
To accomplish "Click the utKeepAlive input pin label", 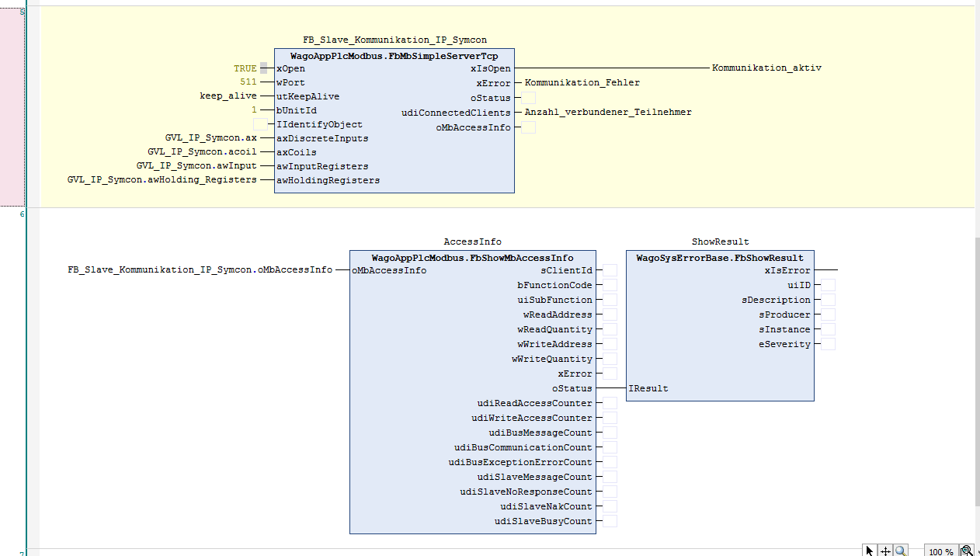I will point(308,96).
